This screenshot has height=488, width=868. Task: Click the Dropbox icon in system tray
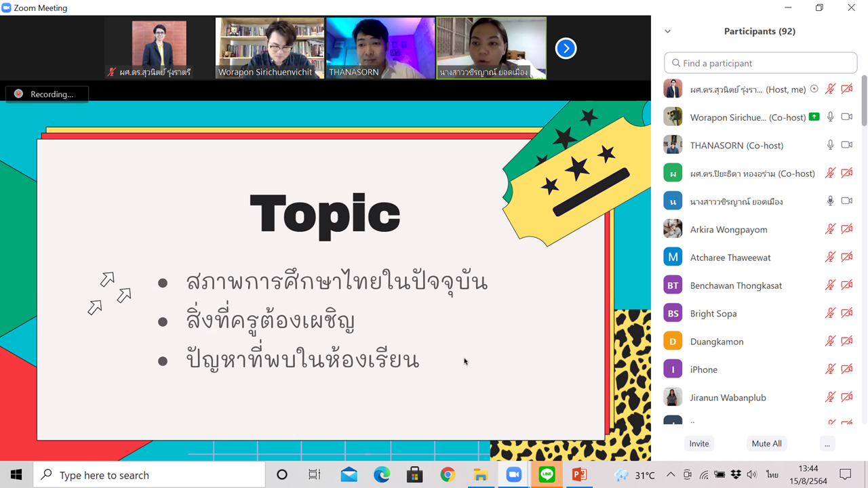coord(736,474)
